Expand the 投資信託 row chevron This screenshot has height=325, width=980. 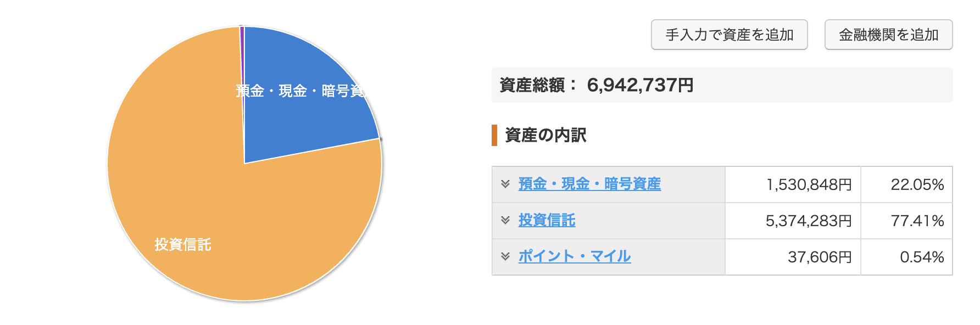(x=505, y=220)
